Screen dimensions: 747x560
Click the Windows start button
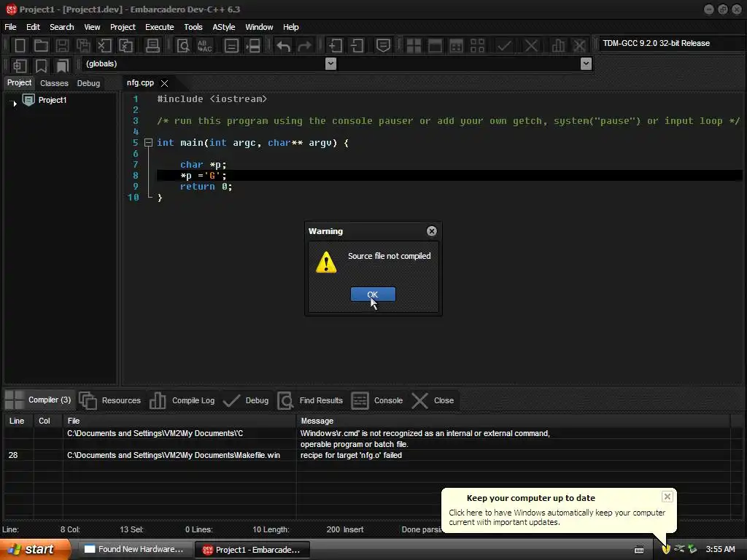(35, 549)
